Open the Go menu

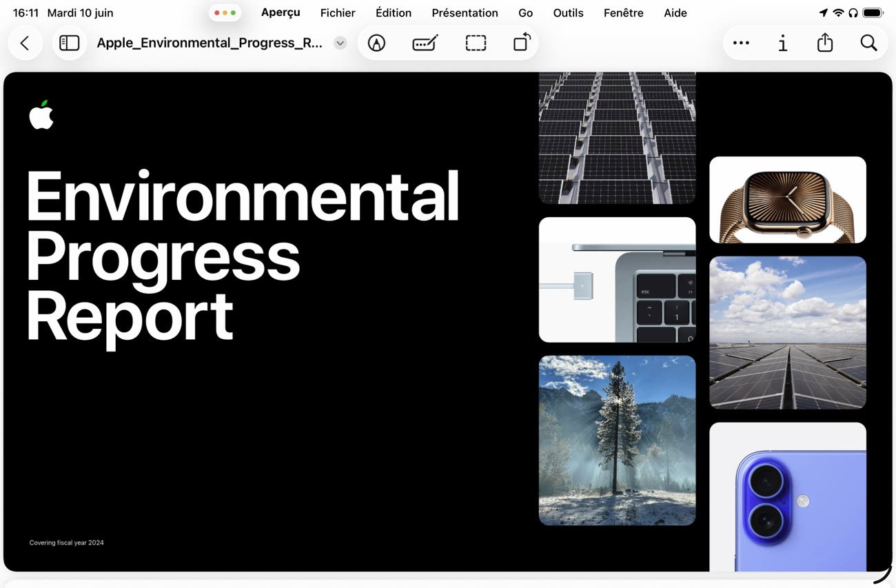[x=525, y=13]
